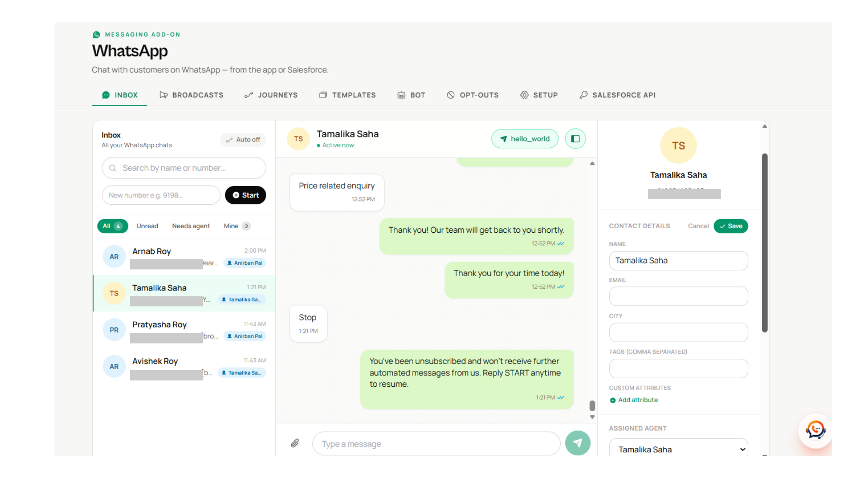The image size is (868, 488).
Task: Toggle the Auto off assignment switch
Action: coord(243,140)
